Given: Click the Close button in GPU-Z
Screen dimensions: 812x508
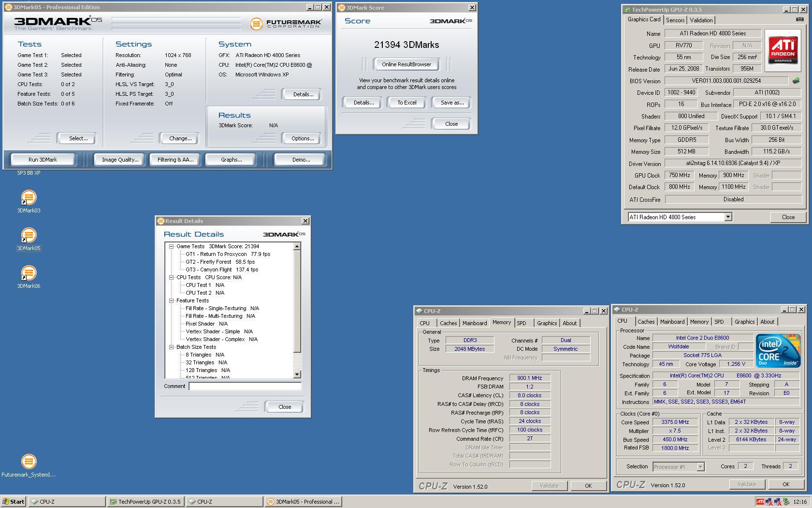Looking at the screenshot, I should click(788, 217).
